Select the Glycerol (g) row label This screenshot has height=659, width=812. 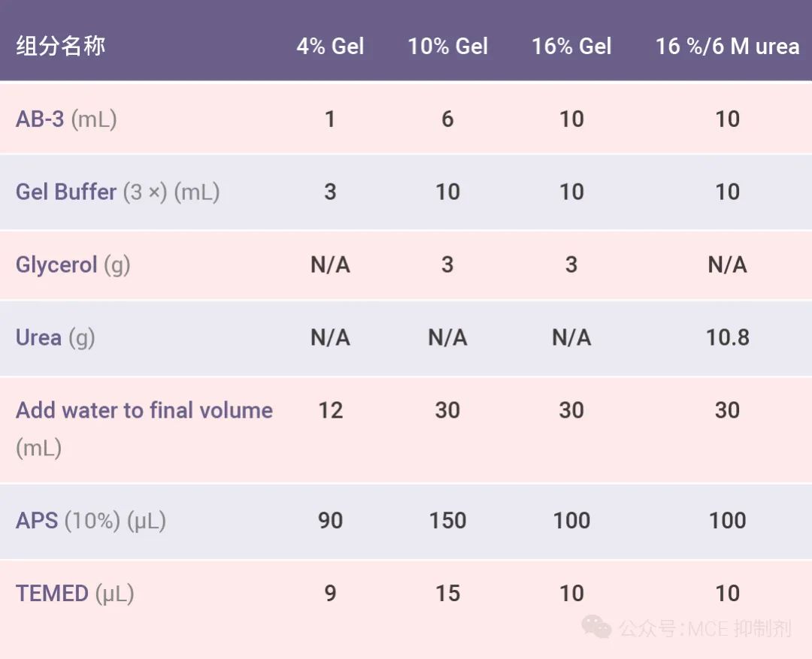pos(73,265)
